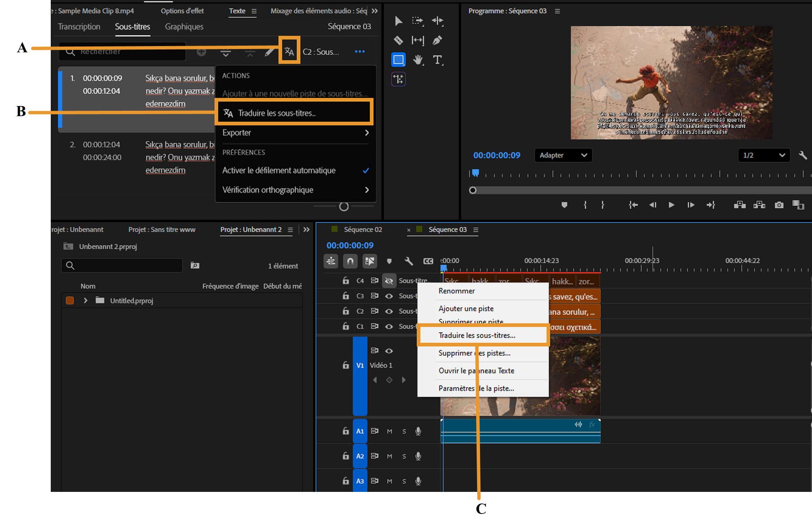Export a frame with the camera icon
The image size is (812, 524).
pos(779,205)
